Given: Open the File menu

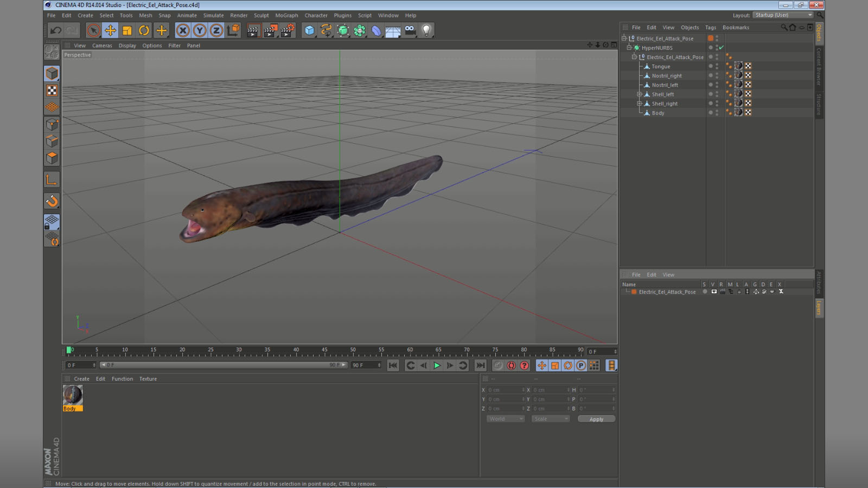Looking at the screenshot, I should coord(51,15).
